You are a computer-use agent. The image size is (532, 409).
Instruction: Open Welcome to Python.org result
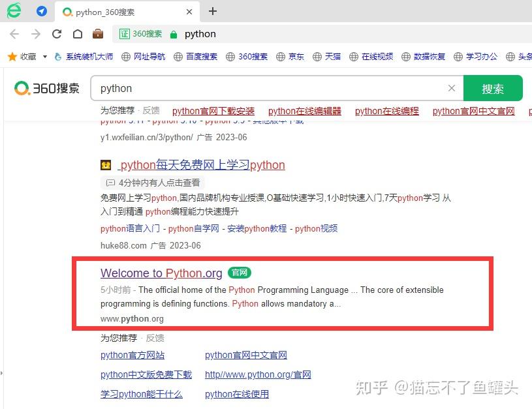tap(161, 273)
